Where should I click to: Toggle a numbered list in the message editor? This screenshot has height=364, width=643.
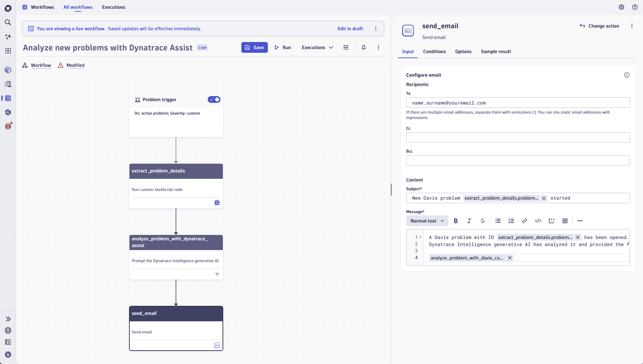point(511,221)
